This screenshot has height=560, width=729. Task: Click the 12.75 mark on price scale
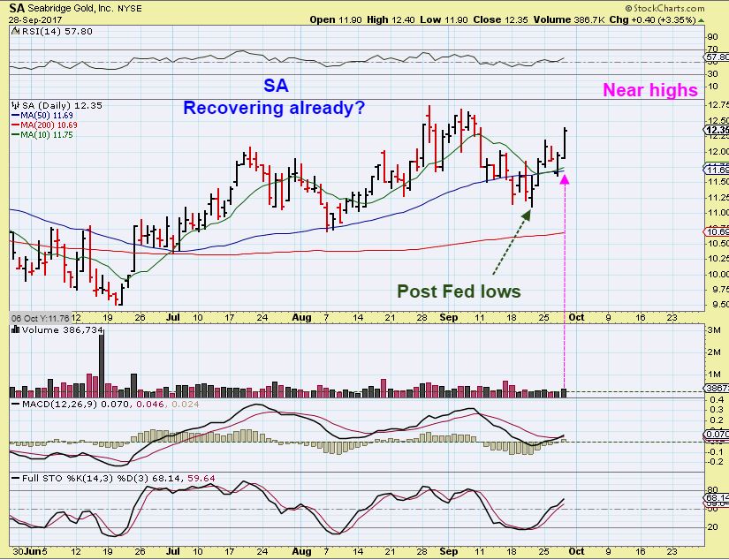[x=718, y=104]
